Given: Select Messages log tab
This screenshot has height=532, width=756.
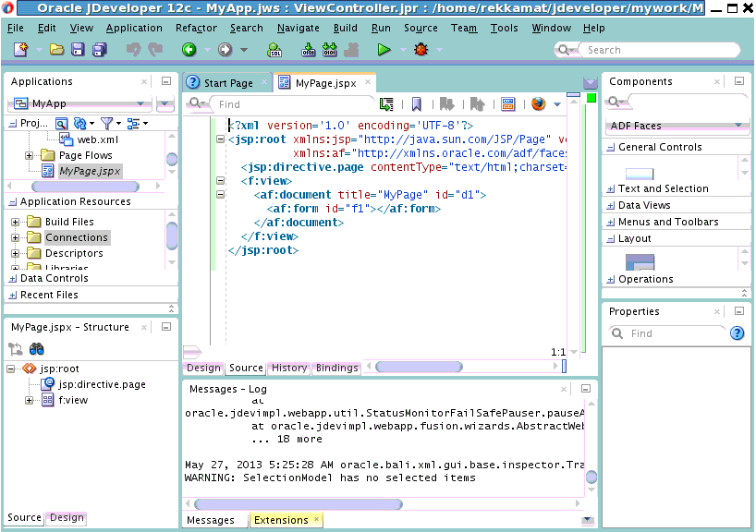Looking at the screenshot, I should 210,520.
